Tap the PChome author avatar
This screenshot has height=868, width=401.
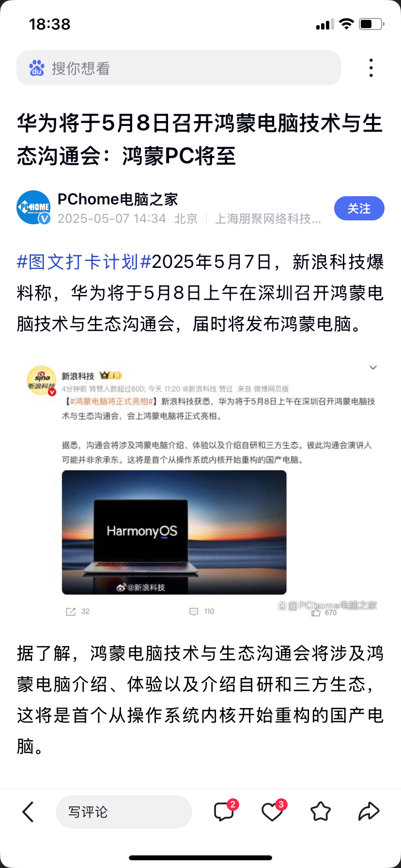click(33, 207)
